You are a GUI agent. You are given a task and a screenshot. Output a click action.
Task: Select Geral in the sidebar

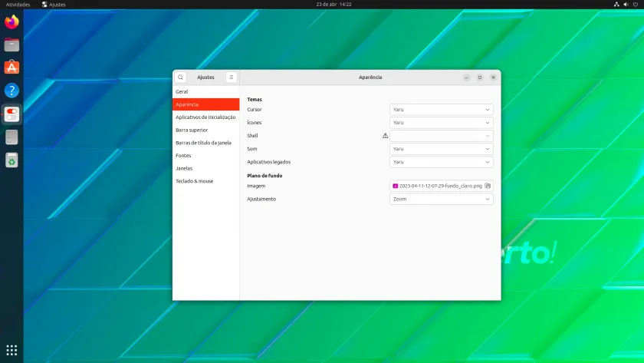point(205,91)
